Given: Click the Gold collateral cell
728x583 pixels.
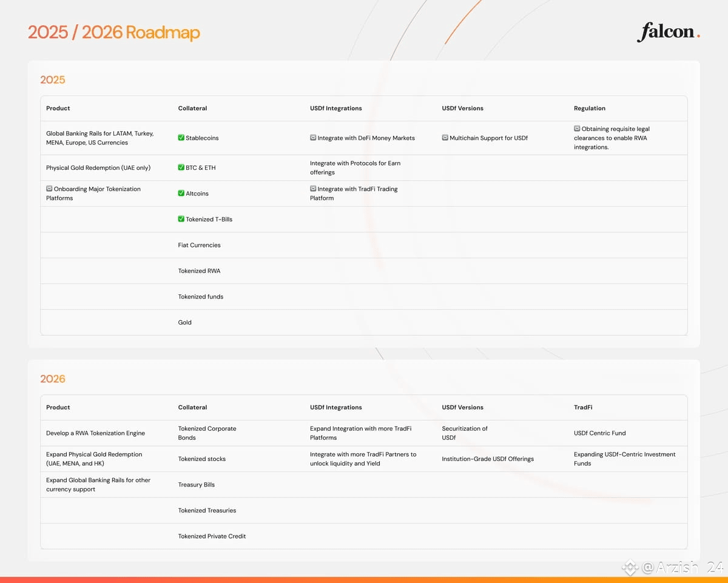Looking at the screenshot, I should click(x=185, y=322).
